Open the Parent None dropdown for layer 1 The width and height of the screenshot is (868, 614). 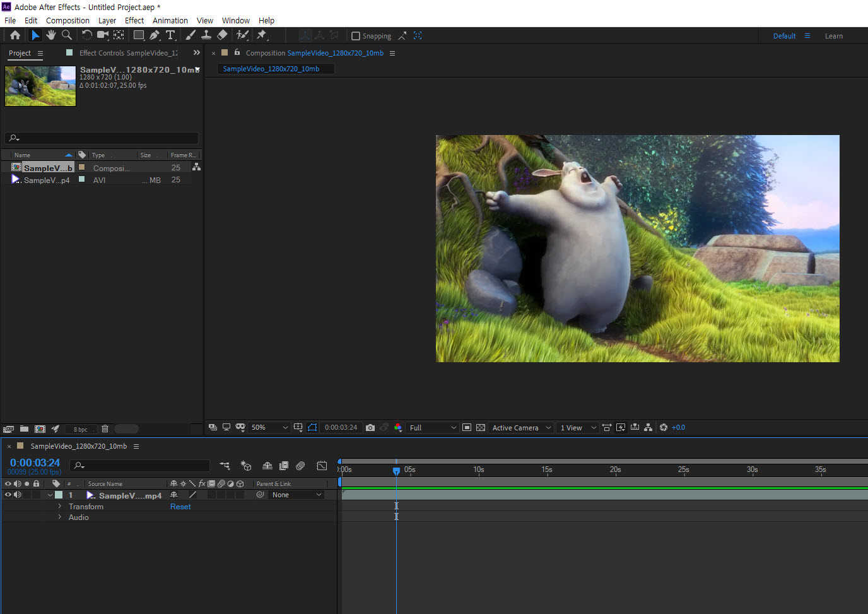point(297,495)
